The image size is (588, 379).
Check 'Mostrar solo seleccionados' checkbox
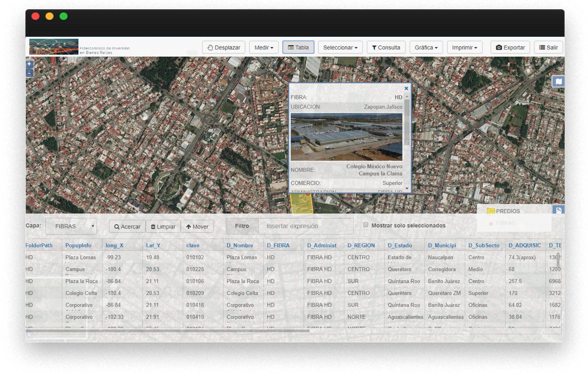[x=366, y=225]
